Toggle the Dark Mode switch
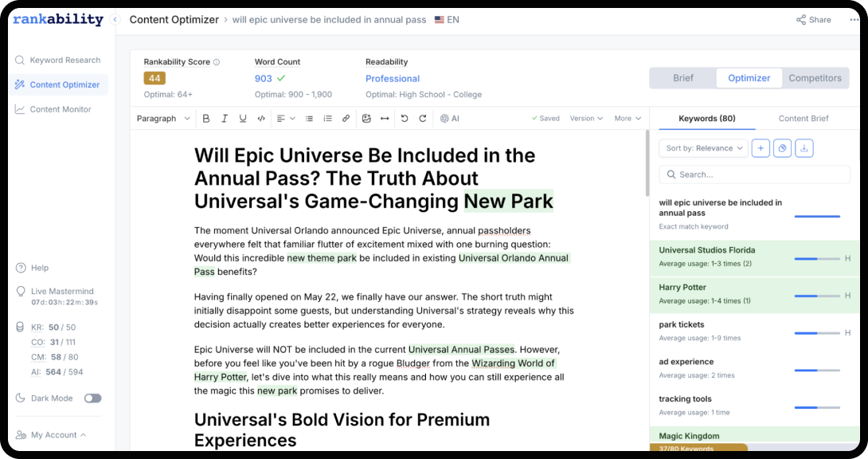 coord(92,398)
